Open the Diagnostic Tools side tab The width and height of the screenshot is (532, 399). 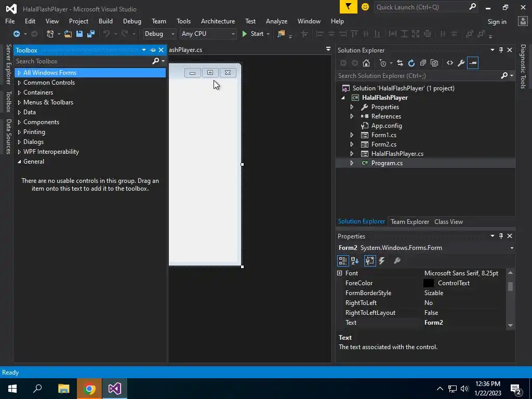click(x=523, y=66)
